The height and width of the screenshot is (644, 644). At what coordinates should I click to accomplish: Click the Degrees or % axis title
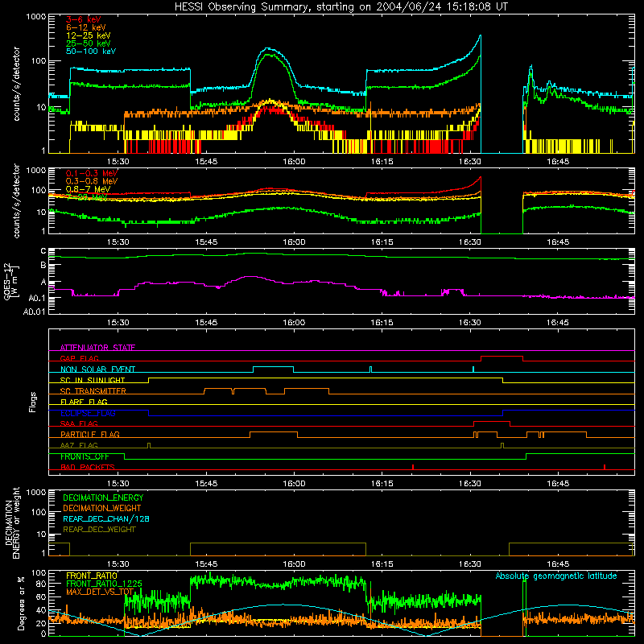point(22,603)
